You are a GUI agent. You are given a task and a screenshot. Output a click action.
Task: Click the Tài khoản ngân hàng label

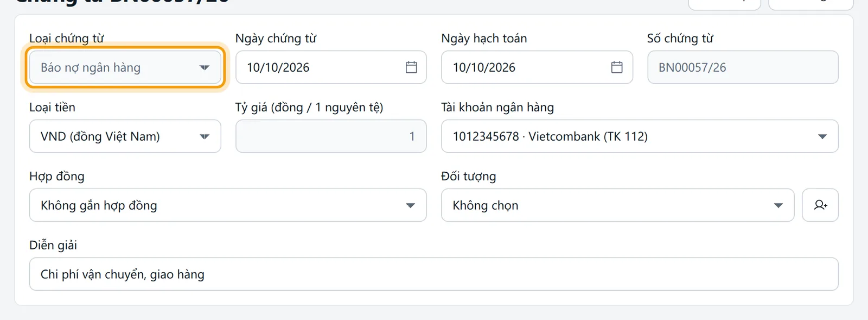pyautogui.click(x=497, y=108)
